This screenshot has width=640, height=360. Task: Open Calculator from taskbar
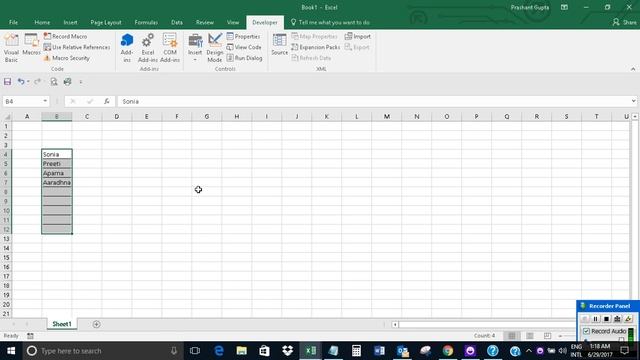[x=356, y=351]
